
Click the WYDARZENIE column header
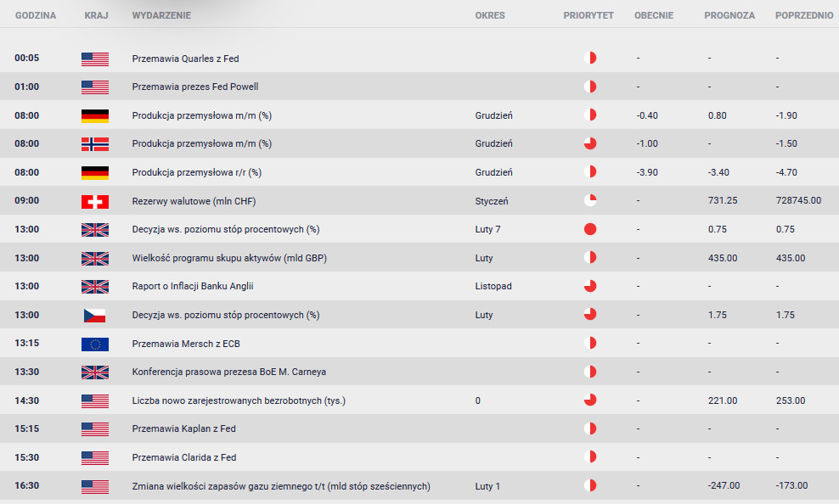coord(161,15)
